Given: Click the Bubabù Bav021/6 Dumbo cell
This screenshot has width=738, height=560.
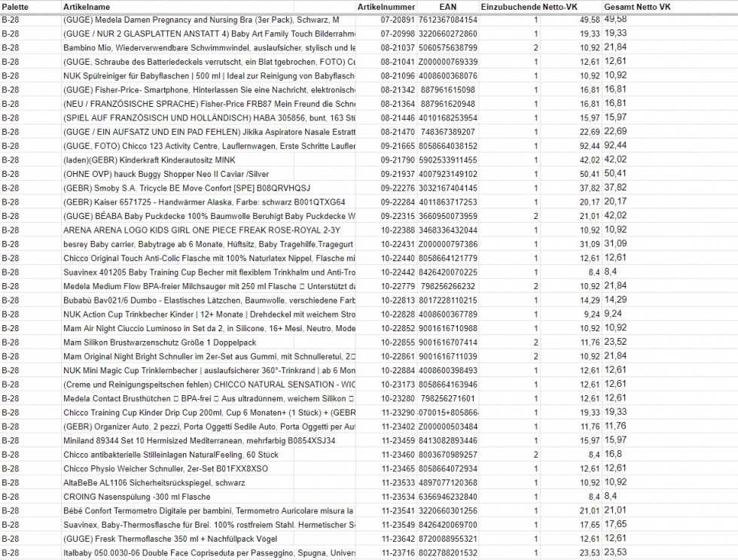Looking at the screenshot, I should pos(209,300).
